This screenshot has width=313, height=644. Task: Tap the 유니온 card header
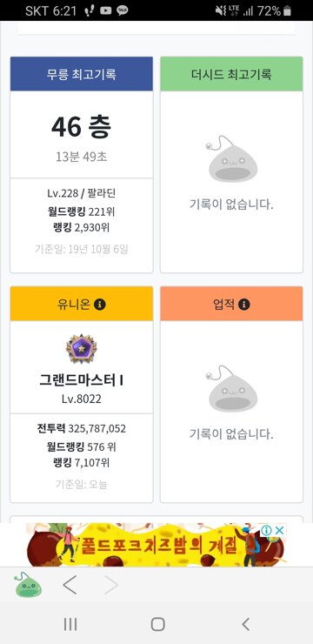coord(81,304)
